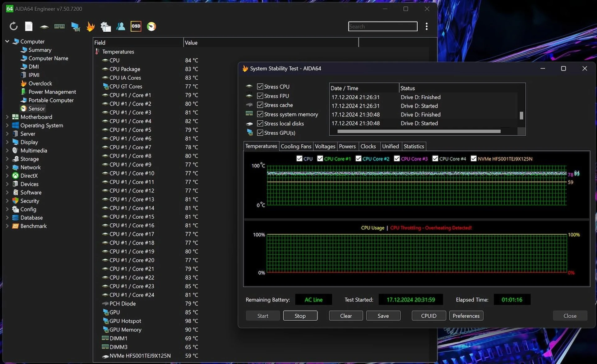Viewport: 597px width, 364px height.
Task: Switch to the Unified tab
Action: (390, 146)
